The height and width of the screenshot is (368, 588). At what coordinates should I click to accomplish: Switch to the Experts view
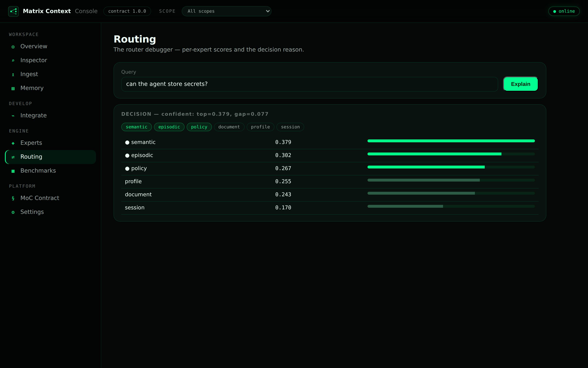51,143
